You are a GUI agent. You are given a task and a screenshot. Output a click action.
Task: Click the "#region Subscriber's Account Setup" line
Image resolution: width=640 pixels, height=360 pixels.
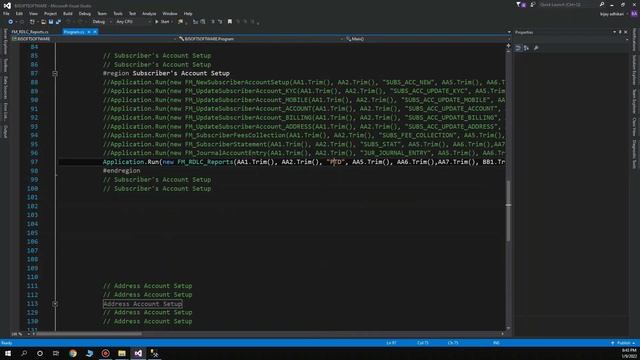166,73
